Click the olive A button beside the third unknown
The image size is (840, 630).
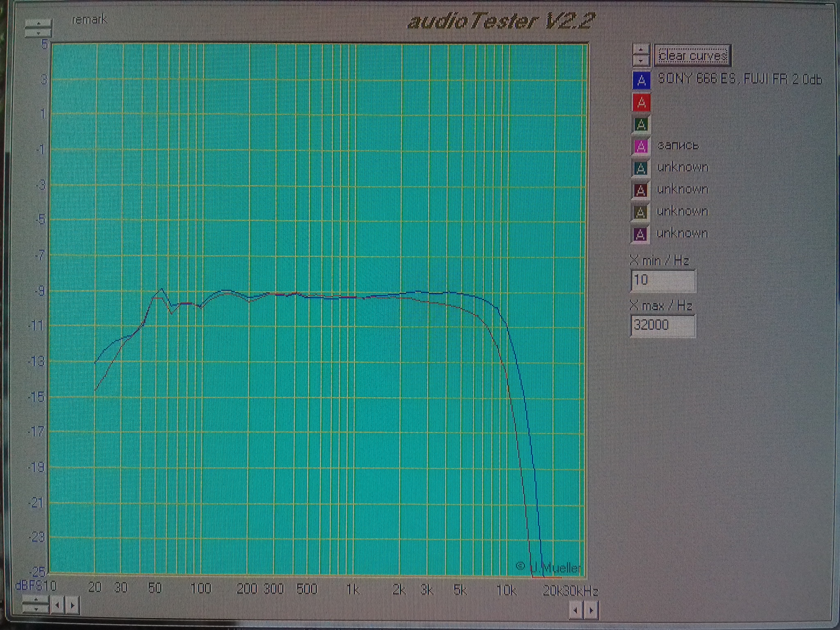pos(641,212)
